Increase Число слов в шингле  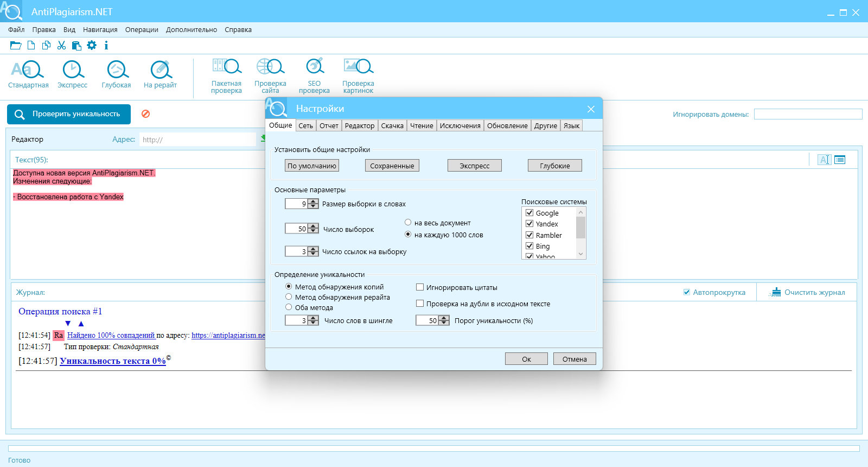coord(313,318)
